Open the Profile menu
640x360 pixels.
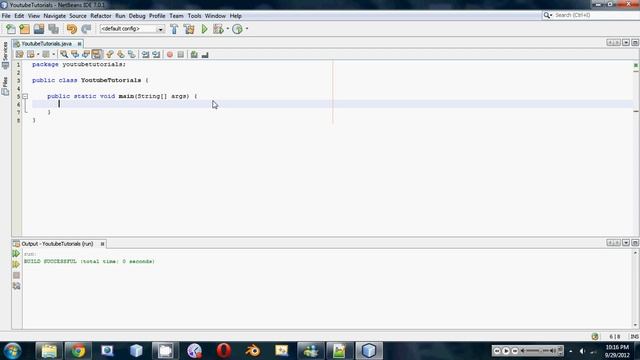157,16
